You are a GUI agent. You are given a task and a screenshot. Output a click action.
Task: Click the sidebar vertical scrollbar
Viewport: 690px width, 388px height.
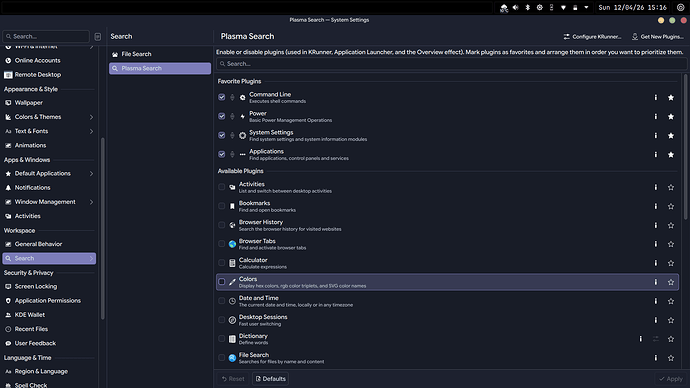103,229
